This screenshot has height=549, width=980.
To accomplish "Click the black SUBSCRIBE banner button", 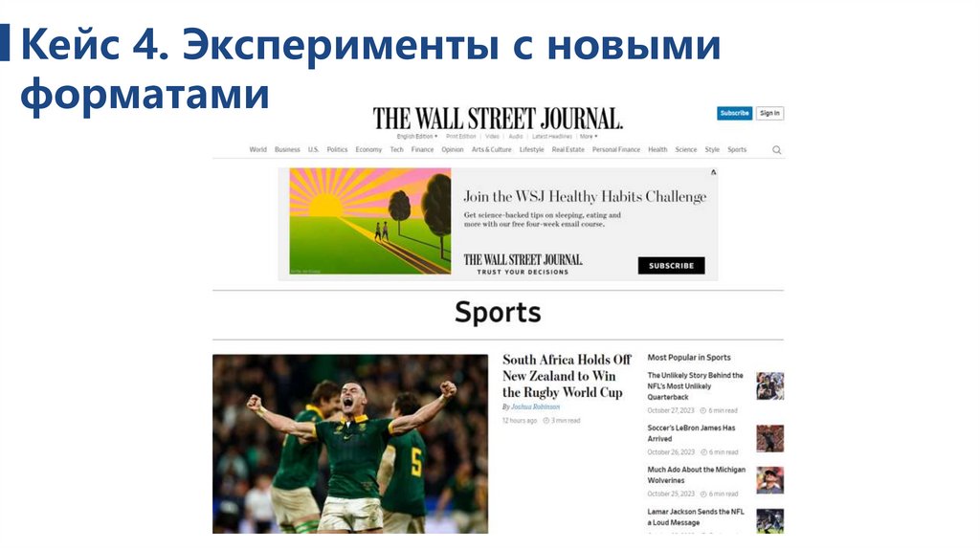I will coord(671,266).
